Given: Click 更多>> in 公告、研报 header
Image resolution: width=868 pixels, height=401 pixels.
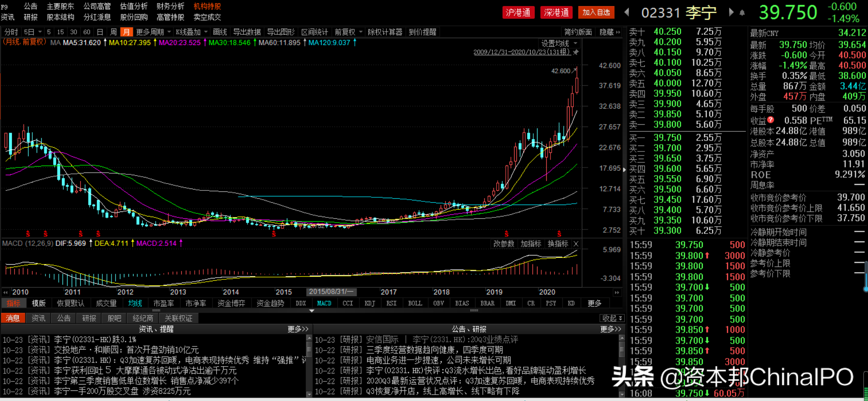Looking at the screenshot, I should tap(610, 329).
